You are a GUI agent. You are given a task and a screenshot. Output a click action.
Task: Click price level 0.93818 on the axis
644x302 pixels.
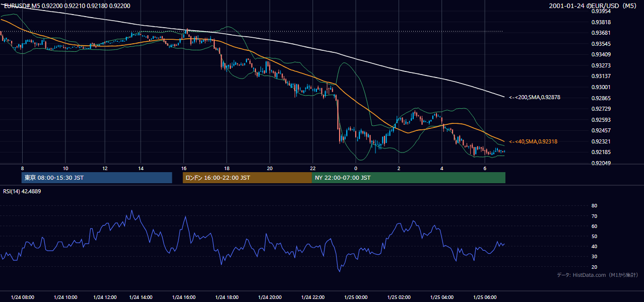point(601,22)
